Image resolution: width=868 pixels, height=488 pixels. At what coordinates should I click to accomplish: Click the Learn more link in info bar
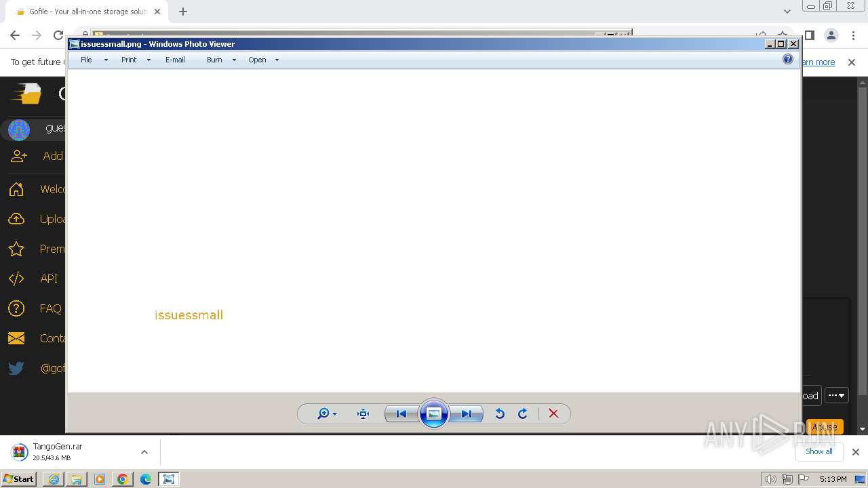[818, 62]
